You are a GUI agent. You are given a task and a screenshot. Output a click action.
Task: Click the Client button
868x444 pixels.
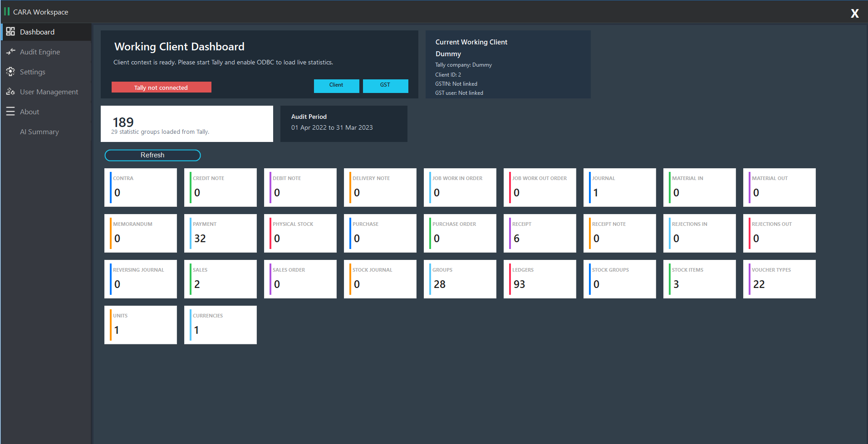point(336,86)
